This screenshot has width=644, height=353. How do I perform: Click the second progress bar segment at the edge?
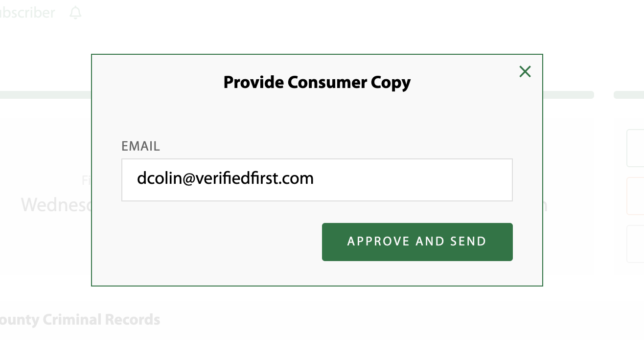[x=629, y=95]
